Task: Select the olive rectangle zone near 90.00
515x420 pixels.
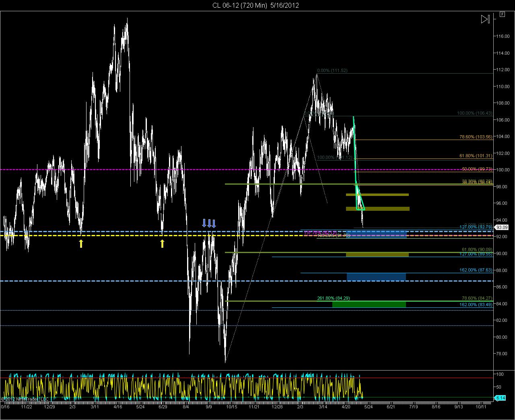Action: [x=377, y=255]
